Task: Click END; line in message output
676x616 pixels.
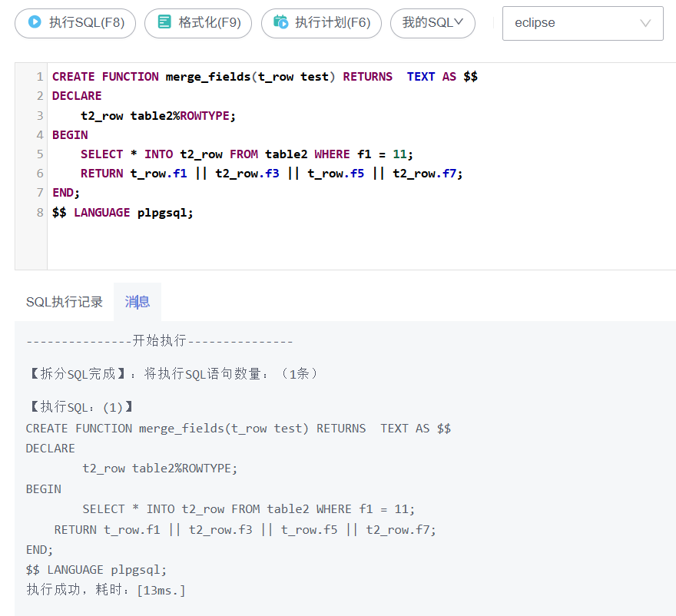Action: (x=40, y=550)
